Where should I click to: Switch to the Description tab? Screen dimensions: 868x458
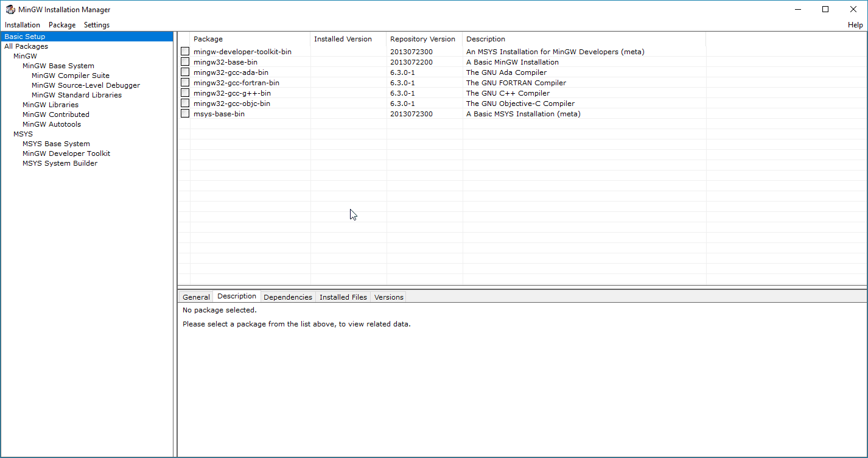(237, 296)
